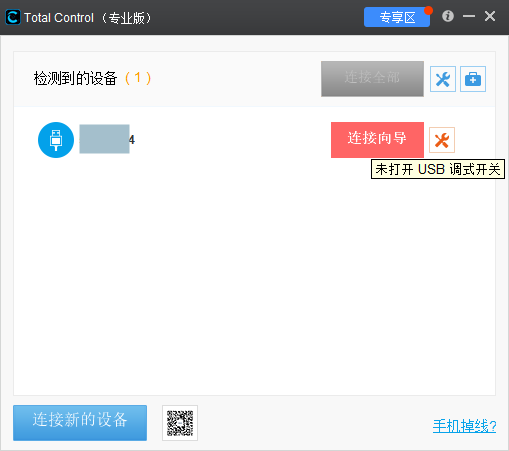Launch the 连接向导 connection wizard
509x451 pixels.
377,140
